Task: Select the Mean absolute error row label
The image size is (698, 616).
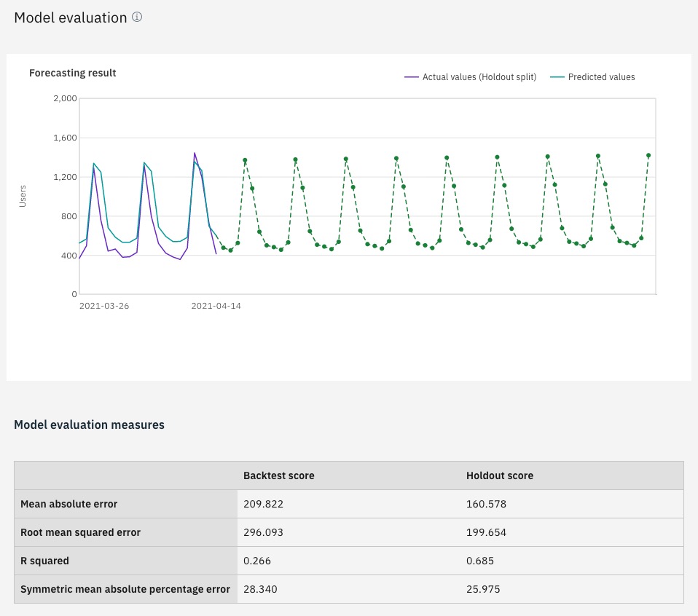Action: pyautogui.click(x=69, y=504)
